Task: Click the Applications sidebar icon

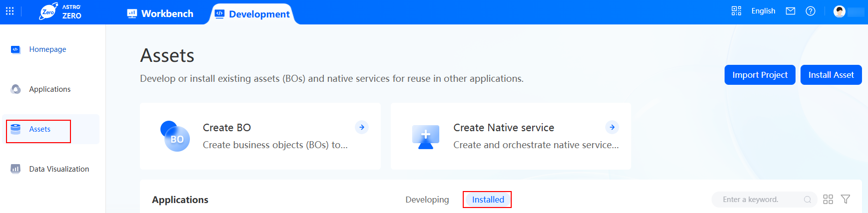Action: pos(15,89)
